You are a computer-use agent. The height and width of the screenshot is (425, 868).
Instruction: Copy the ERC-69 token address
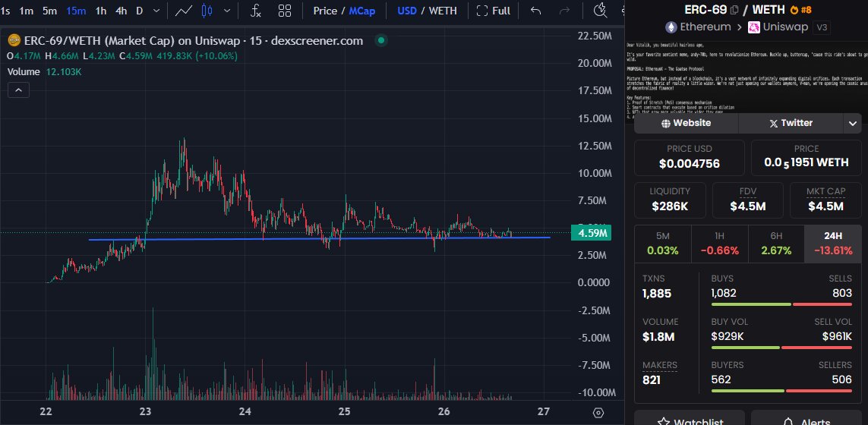click(x=734, y=10)
